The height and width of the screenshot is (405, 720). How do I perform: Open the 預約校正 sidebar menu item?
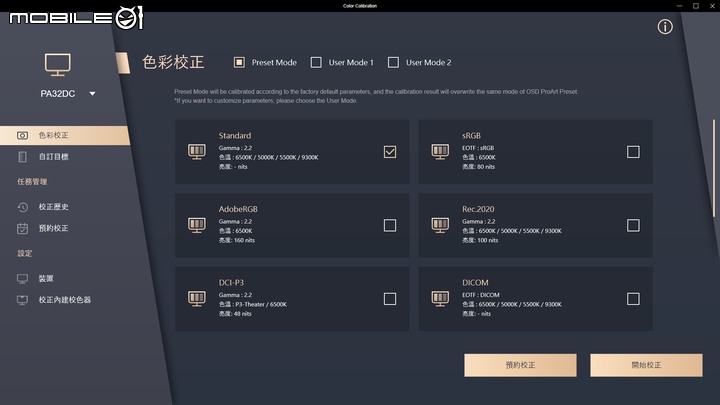[53, 228]
